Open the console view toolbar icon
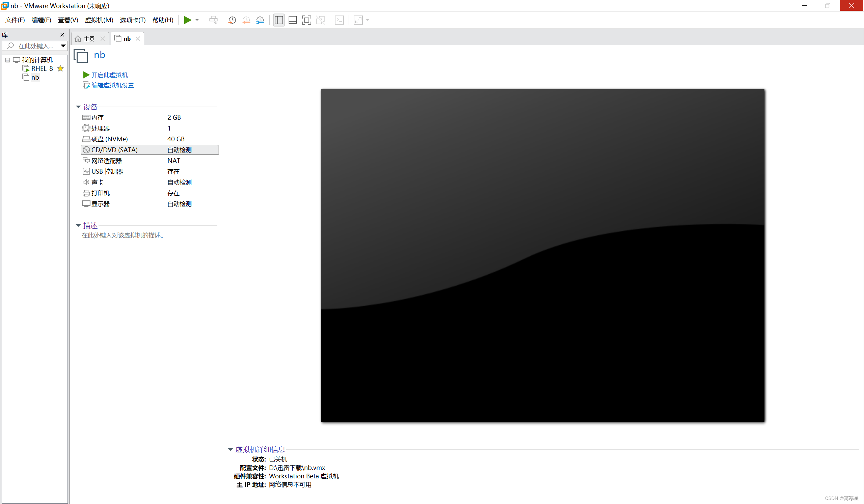864x504 pixels. 340,20
